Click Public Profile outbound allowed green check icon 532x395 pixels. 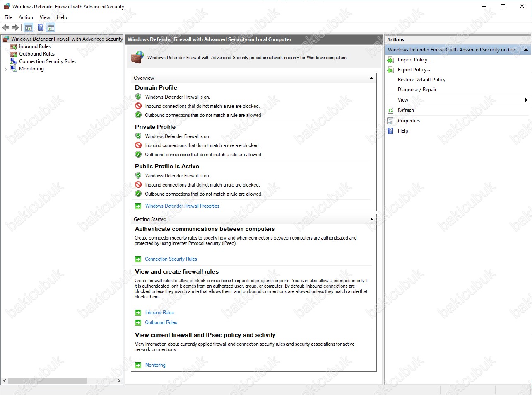point(138,194)
